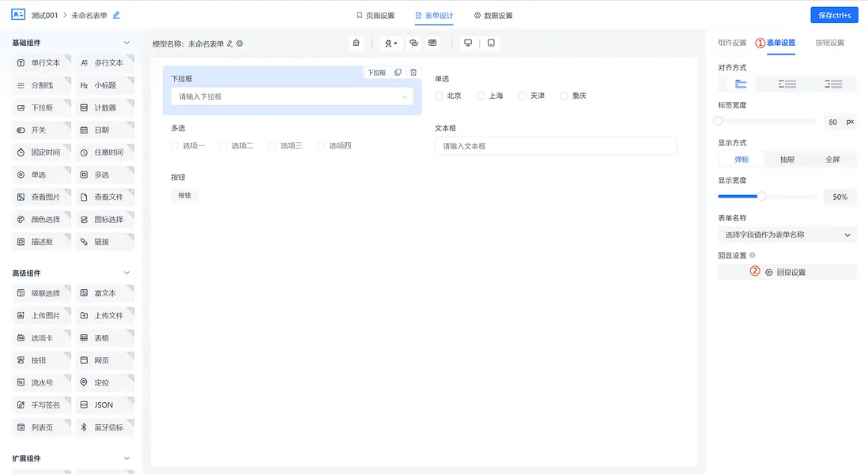The height and width of the screenshot is (474, 868).
Task: Open 选择字段值作为表单名称 dropdown
Action: point(787,235)
